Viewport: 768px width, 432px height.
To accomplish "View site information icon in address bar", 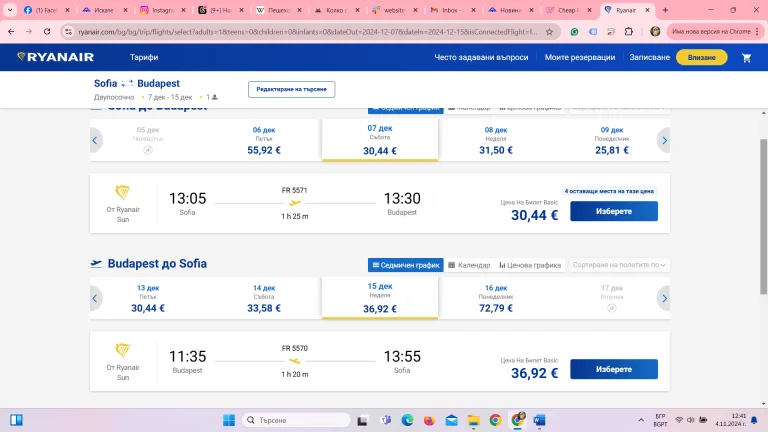I will [69, 32].
